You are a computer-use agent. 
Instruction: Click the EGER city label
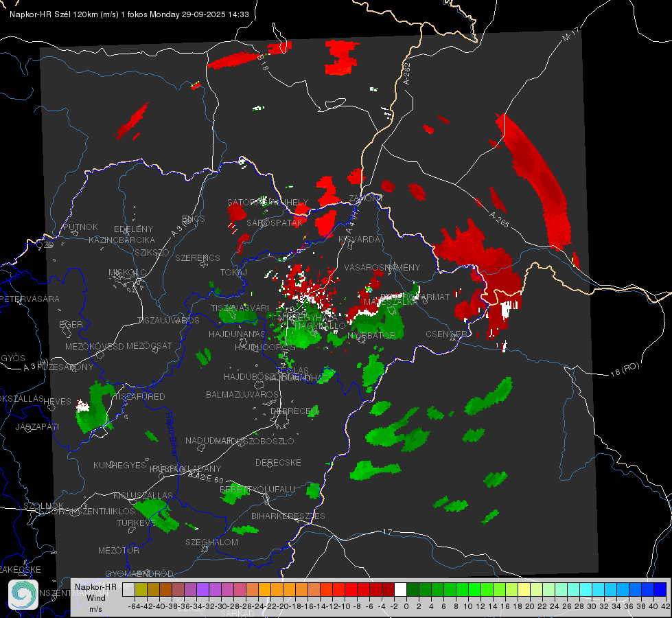pyautogui.click(x=71, y=324)
